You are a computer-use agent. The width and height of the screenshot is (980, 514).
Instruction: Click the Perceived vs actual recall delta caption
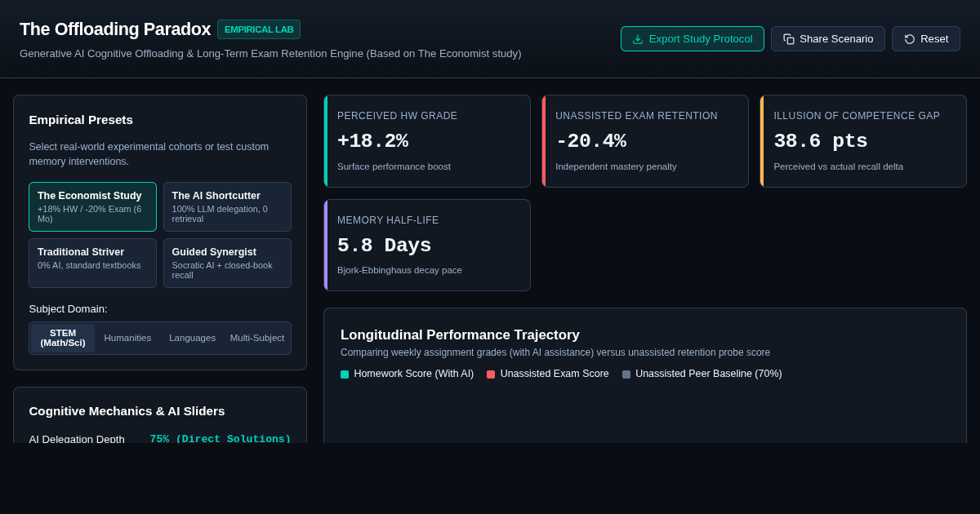point(839,166)
